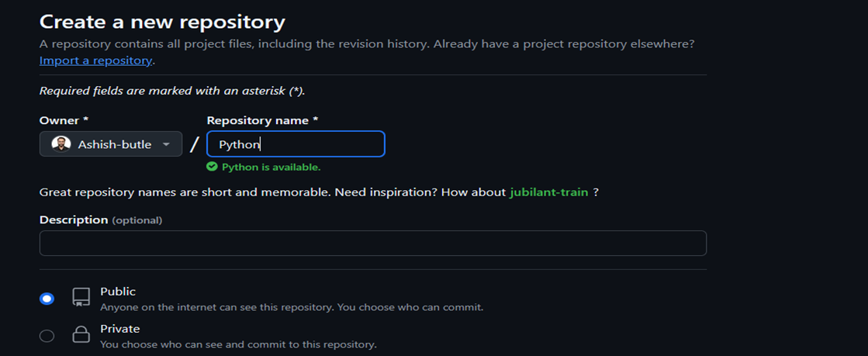868x356 pixels.
Task: Click the green availability checkmark icon
Action: click(x=212, y=167)
